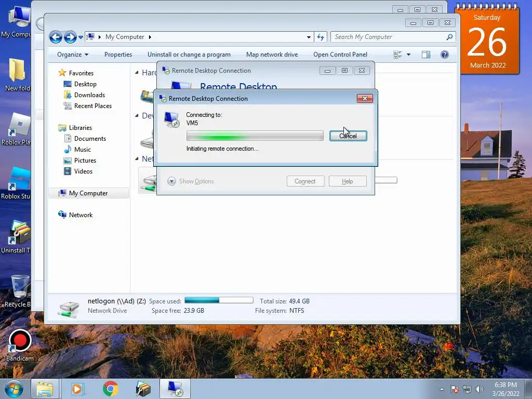Click Remote Desktop Connection taskbar button
Image resolution: width=532 pixels, height=399 pixels.
tap(175, 389)
